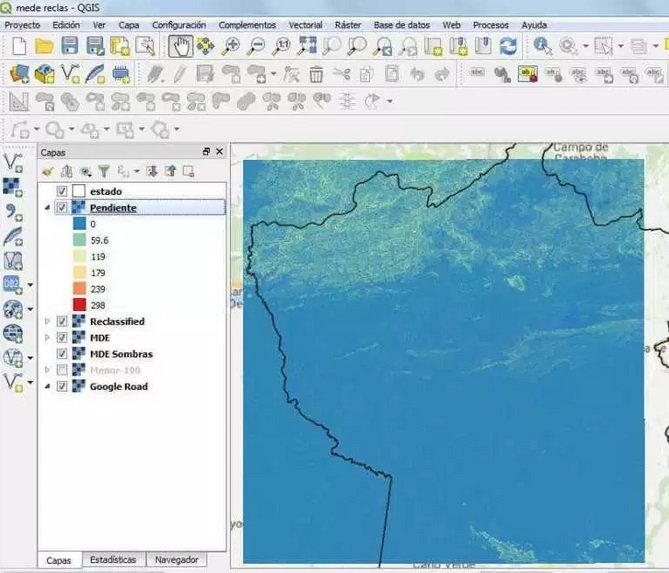Image resolution: width=669 pixels, height=573 pixels.
Task: Click the filter legend funnel icon
Action: coord(103,171)
